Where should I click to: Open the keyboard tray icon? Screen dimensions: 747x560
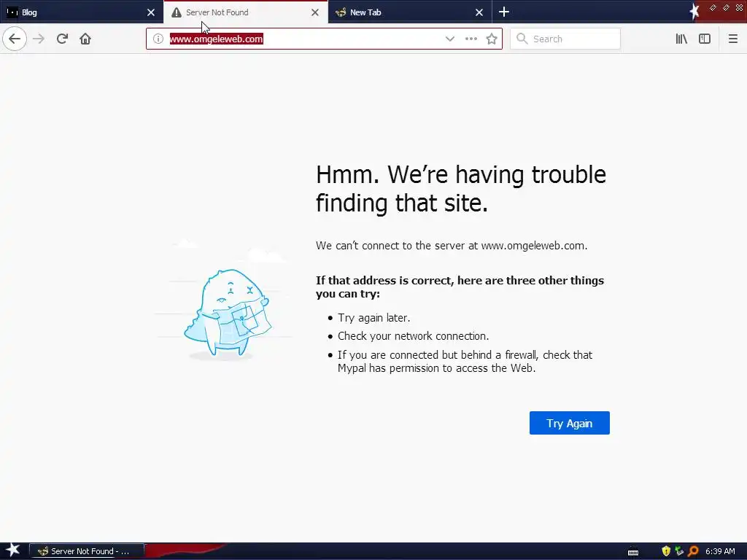[x=632, y=552]
